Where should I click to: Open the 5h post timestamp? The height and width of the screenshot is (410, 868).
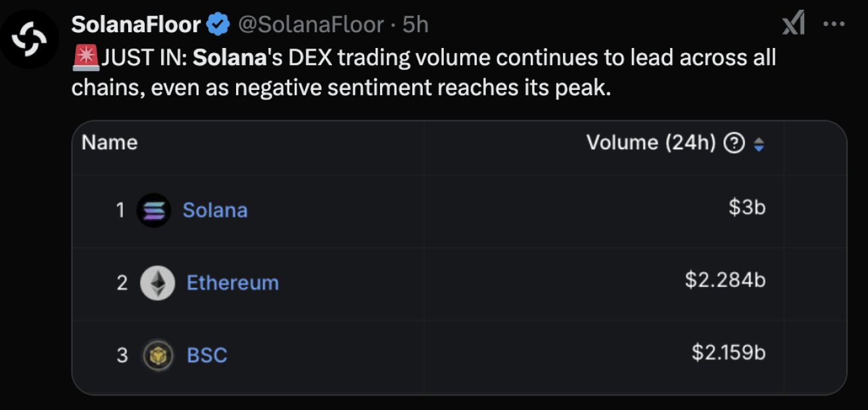[416, 25]
